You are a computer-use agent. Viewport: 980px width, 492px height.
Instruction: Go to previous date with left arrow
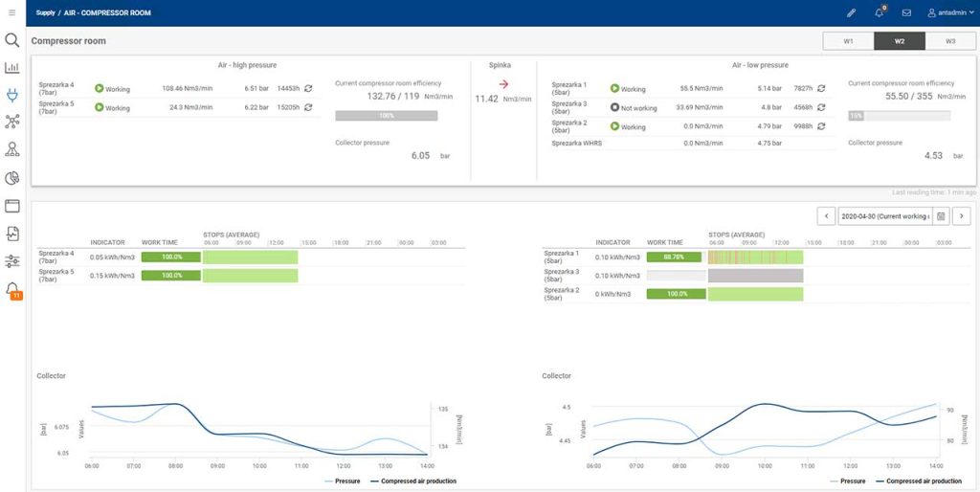coord(826,216)
